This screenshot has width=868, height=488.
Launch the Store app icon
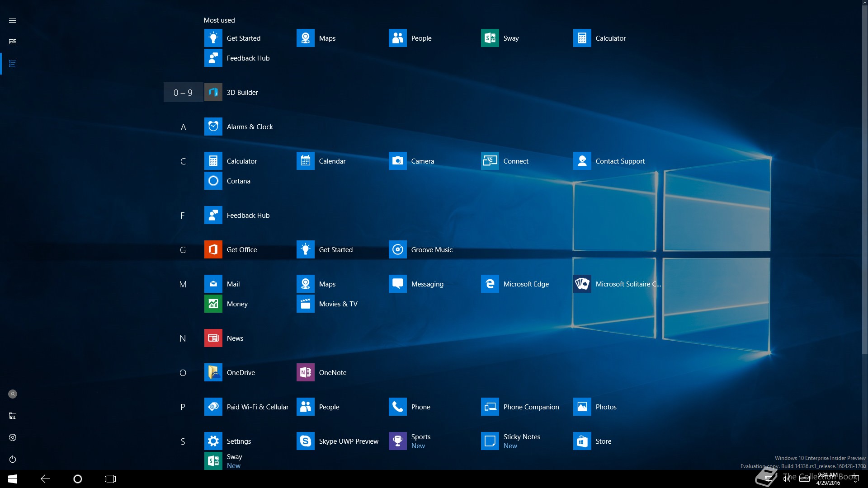(582, 441)
